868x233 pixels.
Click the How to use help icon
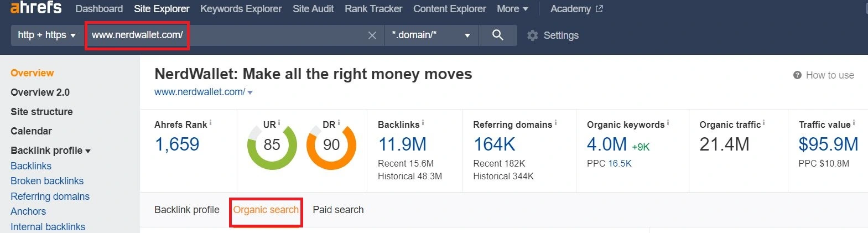click(x=797, y=75)
